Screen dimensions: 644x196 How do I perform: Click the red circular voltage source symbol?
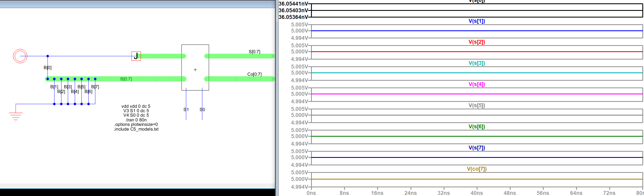[x=20, y=56]
